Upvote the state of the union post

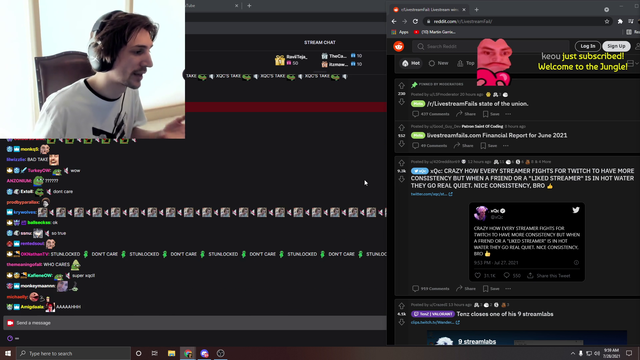(402, 86)
